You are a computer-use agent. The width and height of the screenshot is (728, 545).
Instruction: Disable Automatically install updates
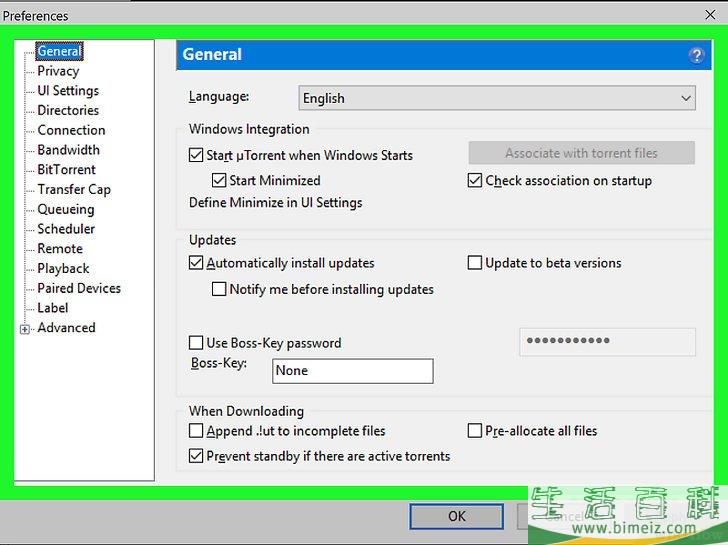pos(196,263)
